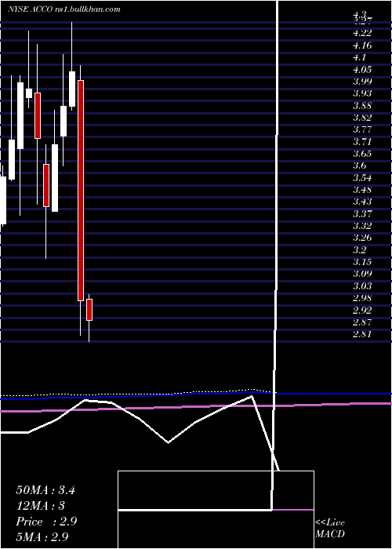The width and height of the screenshot is (392, 549).
Task: Click the 2.92 price axis label
Action: 362,311
